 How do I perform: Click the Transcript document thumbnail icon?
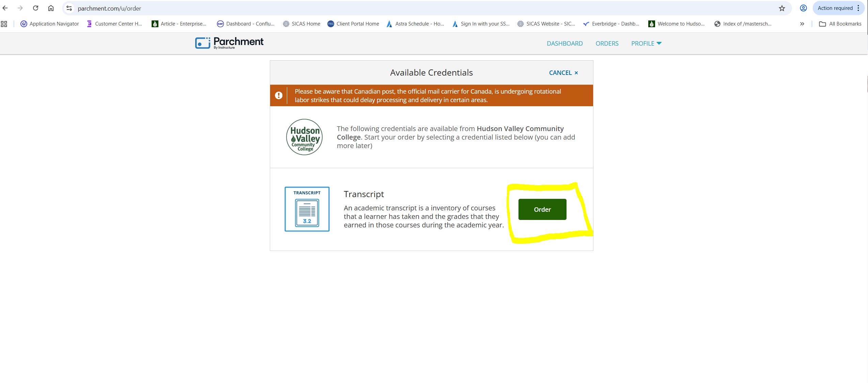coord(307,209)
